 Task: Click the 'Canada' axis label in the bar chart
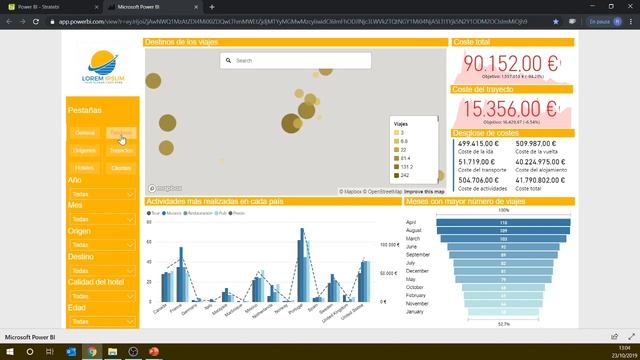160,308
